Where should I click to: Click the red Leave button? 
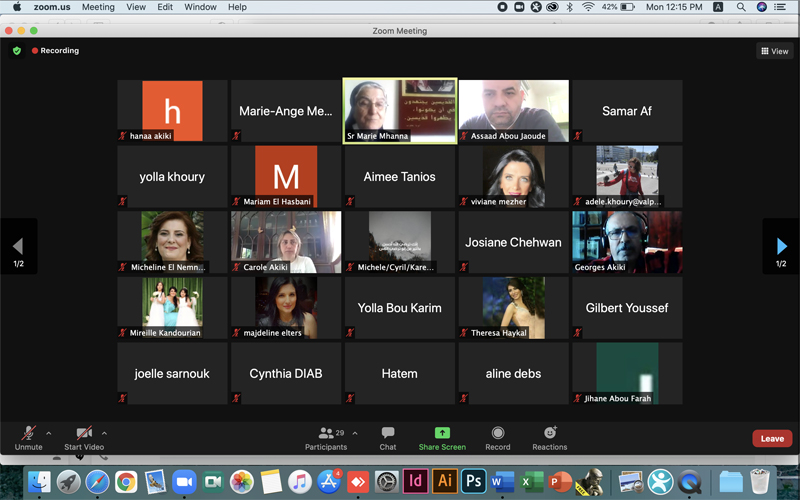[x=772, y=438]
